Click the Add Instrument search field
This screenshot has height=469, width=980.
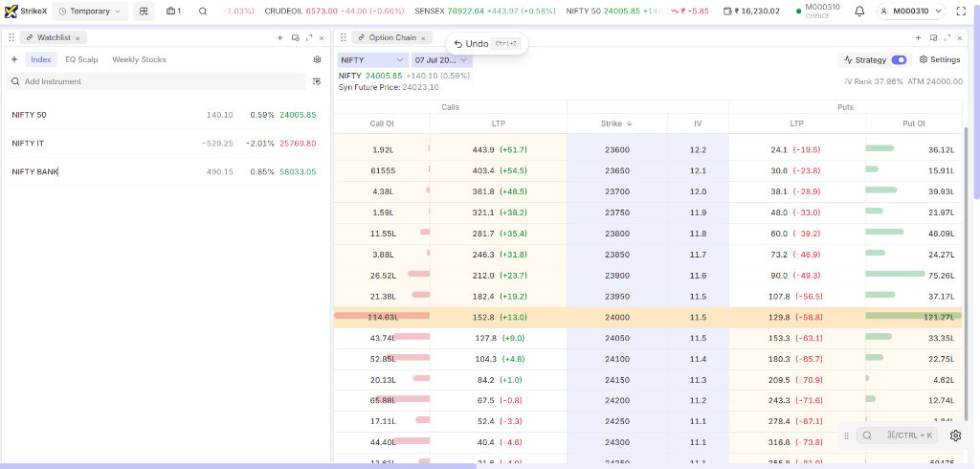pos(156,81)
